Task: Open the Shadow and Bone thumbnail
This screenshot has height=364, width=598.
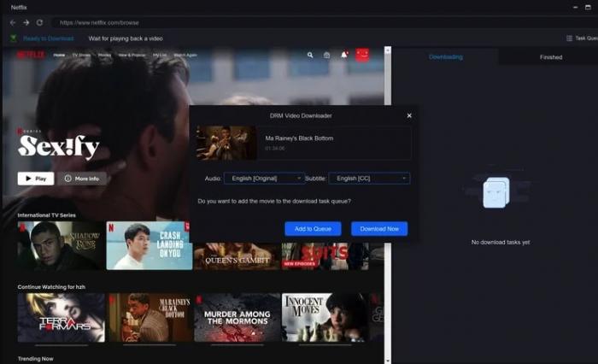Action: point(61,246)
